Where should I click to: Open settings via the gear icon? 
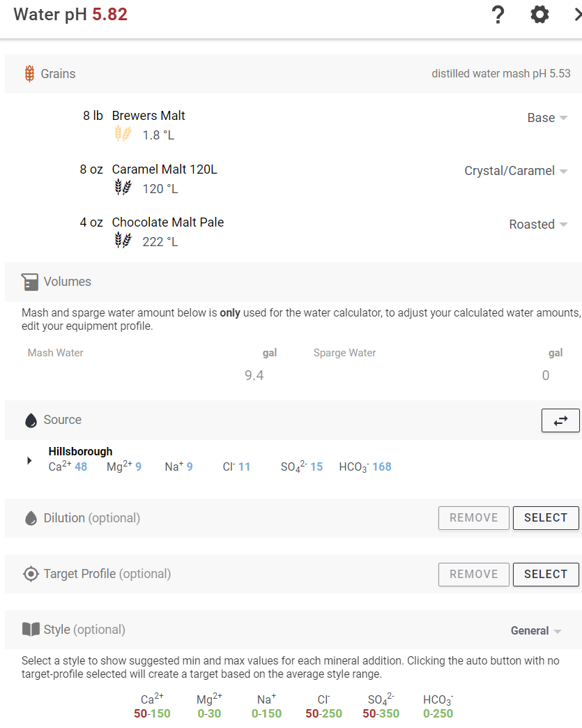(x=539, y=15)
